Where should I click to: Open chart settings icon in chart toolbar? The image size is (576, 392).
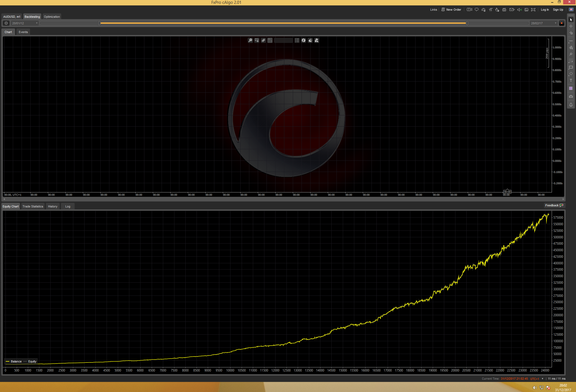click(257, 40)
